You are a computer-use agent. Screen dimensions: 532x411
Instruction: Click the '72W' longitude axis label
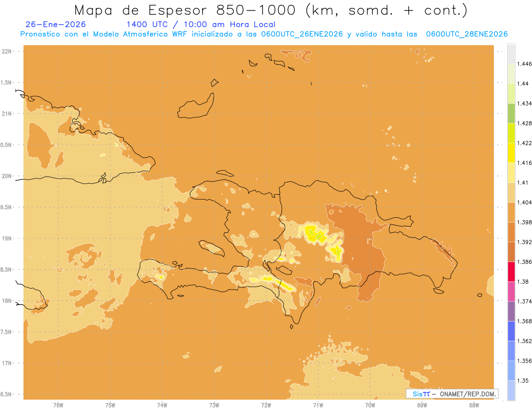(266, 405)
